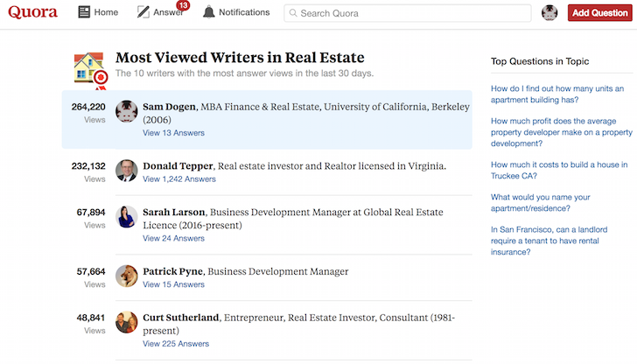Open the Home feed icon
637x364 pixels.
(84, 12)
